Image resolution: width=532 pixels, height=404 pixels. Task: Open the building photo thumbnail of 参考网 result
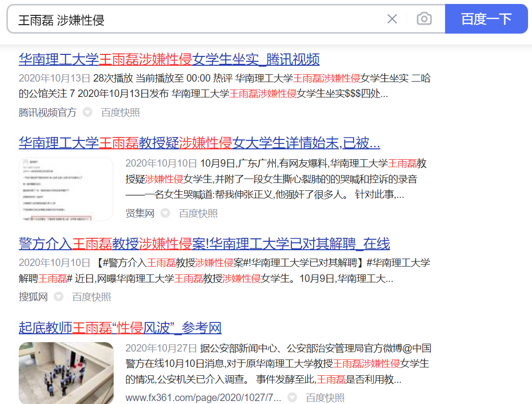[x=66, y=373]
